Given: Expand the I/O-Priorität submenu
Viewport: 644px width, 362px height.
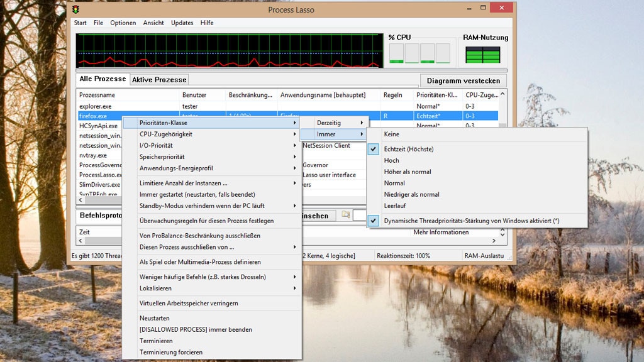Looking at the screenshot, I should pyautogui.click(x=156, y=145).
